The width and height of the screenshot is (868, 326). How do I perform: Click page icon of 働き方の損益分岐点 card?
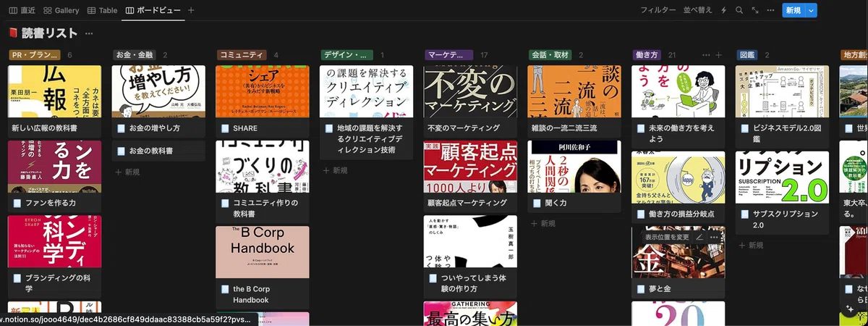[642, 214]
